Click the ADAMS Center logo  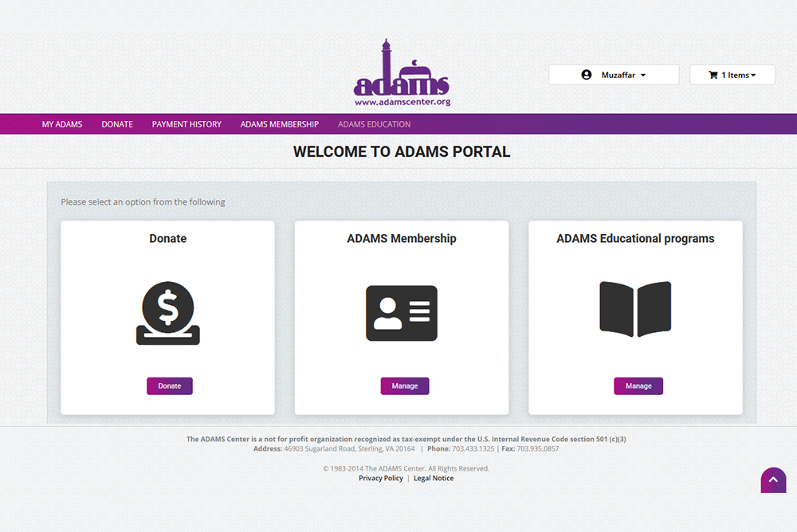(x=402, y=72)
